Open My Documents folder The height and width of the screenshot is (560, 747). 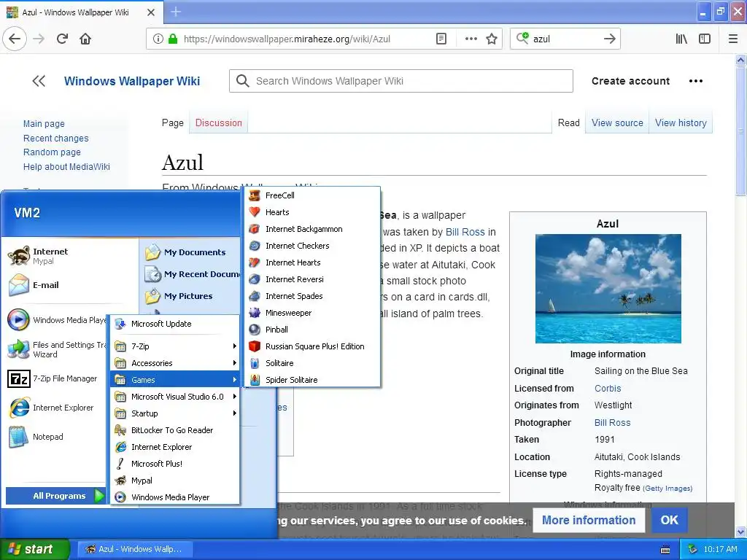[x=190, y=252]
